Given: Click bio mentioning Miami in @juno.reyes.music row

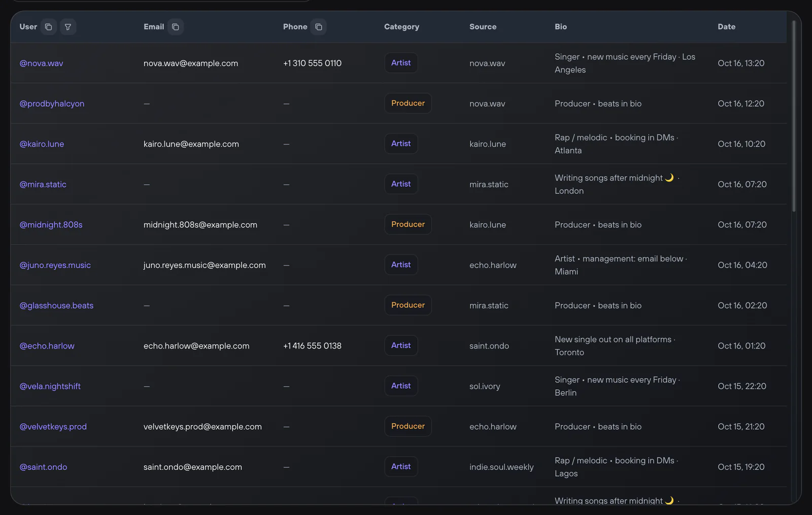Looking at the screenshot, I should tap(621, 265).
